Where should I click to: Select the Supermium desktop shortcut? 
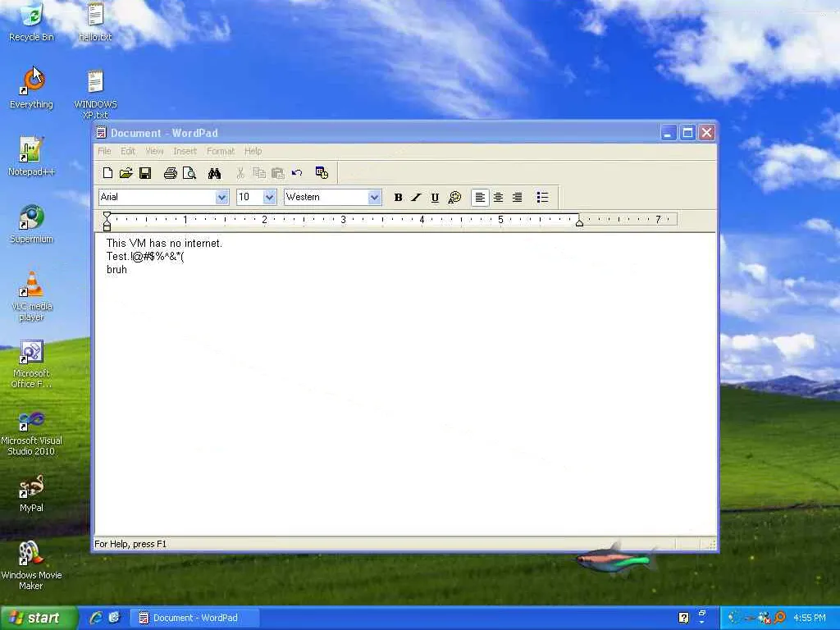(32, 225)
